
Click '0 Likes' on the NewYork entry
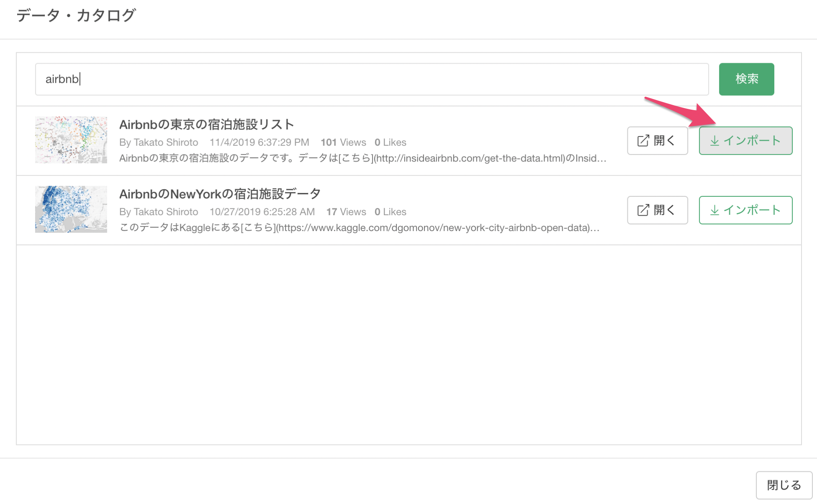coord(391,212)
